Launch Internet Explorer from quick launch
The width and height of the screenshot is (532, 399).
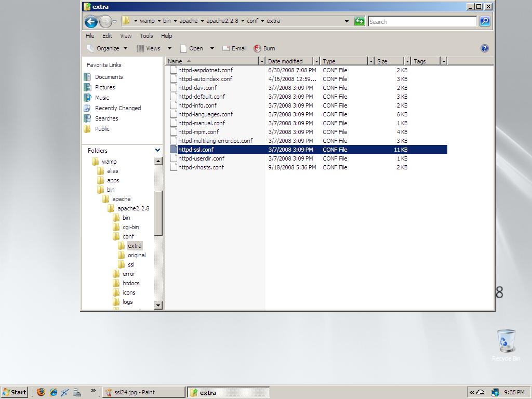coord(53,392)
